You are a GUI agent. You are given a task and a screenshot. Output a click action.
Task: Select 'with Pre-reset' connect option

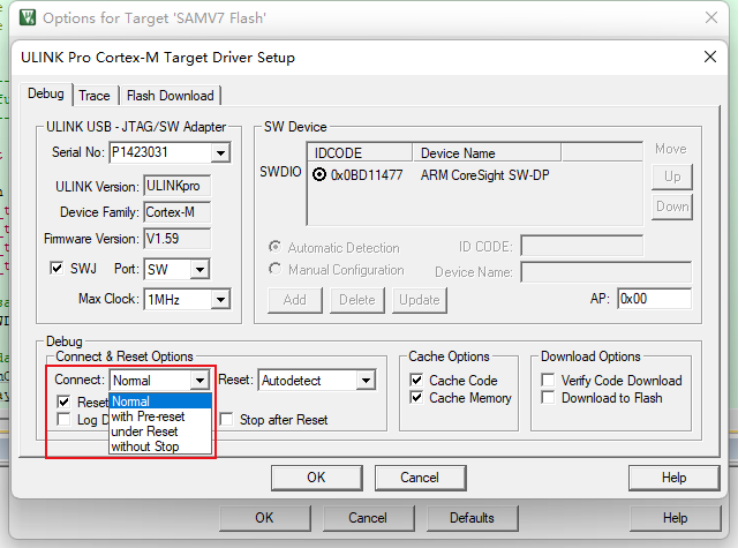[148, 416]
